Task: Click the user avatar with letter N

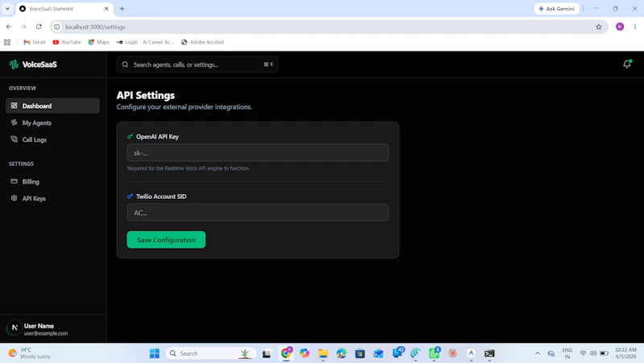Action: click(14, 328)
